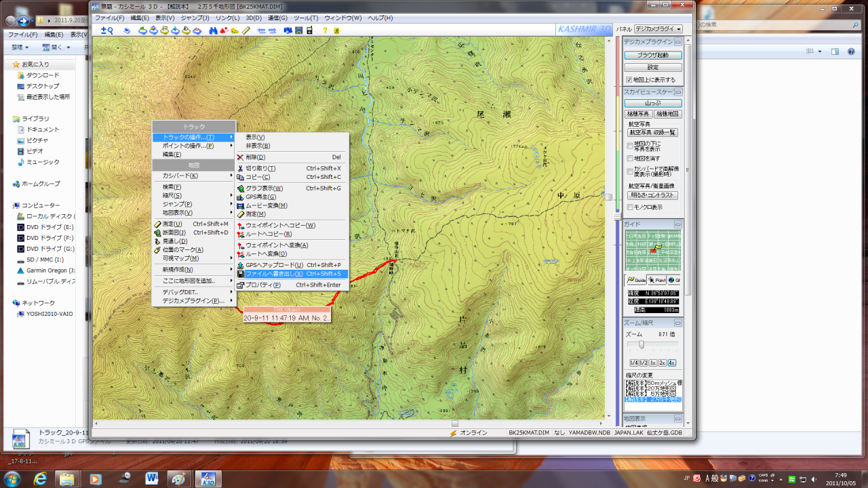Click the yellow tag icon beside ruler
Image resolution: width=868 pixels, height=488 pixels.
click(235, 30)
